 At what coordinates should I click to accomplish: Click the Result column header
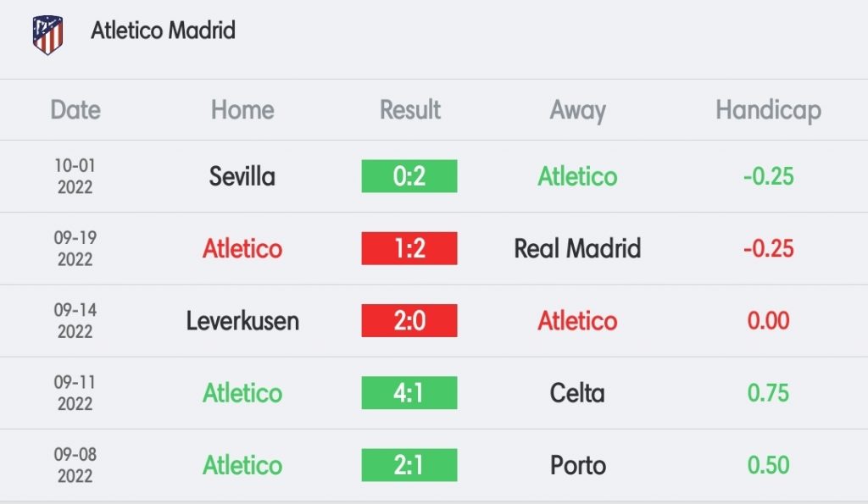coord(410,109)
